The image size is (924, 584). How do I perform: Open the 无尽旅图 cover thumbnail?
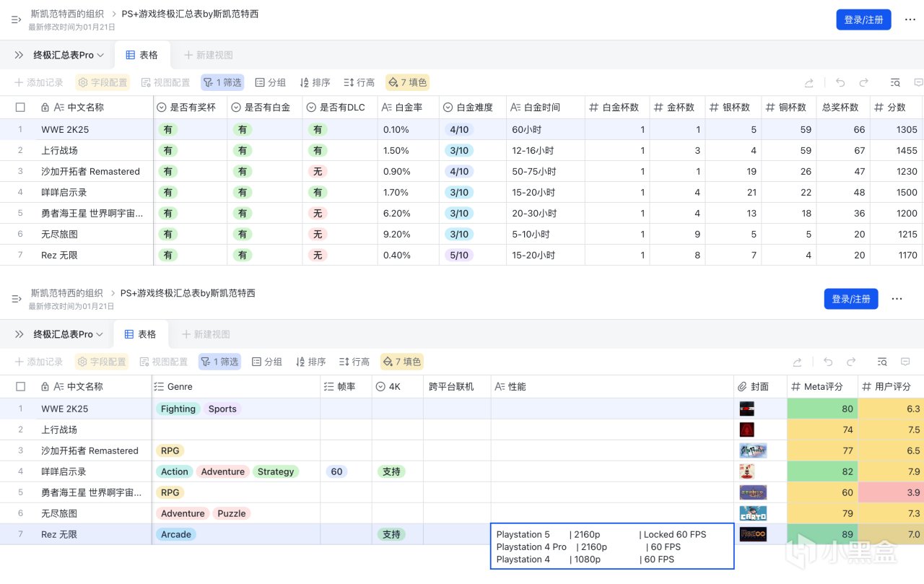pyautogui.click(x=753, y=513)
